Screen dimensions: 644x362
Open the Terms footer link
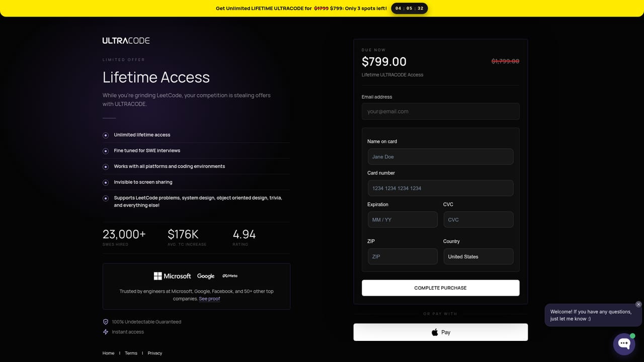[131, 353]
